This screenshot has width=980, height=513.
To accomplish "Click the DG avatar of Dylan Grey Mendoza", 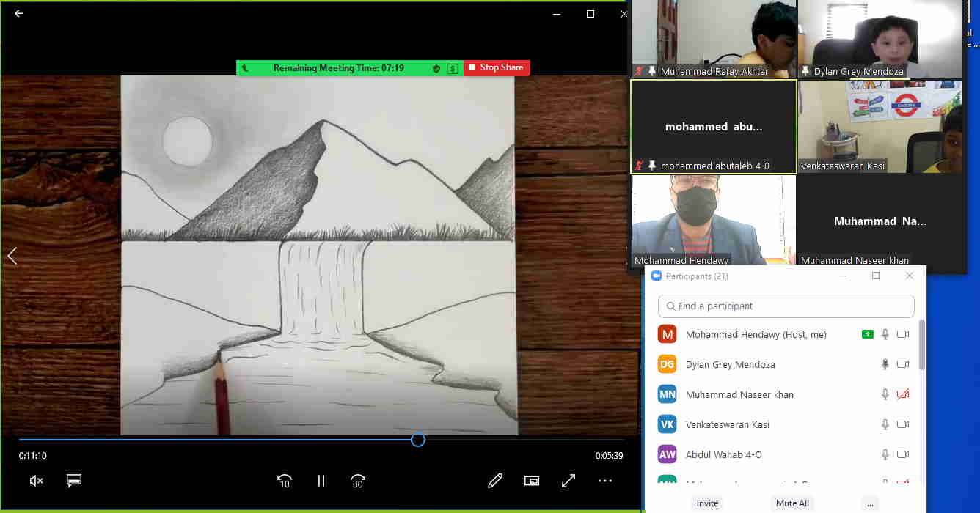I will [667, 364].
